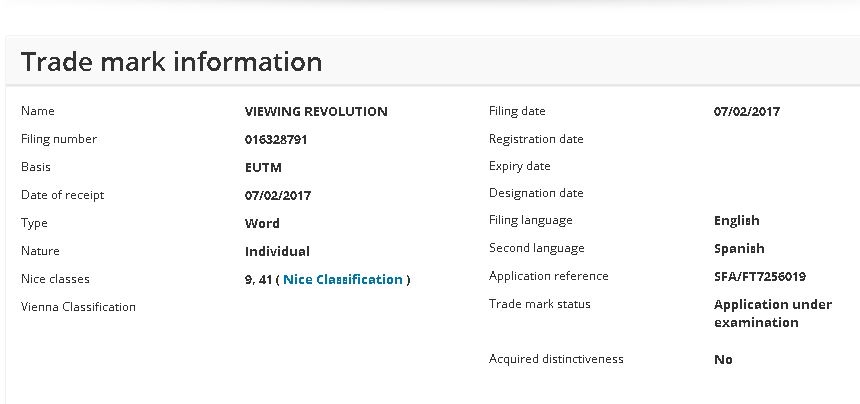Viewport: 860px width, 404px height.
Task: Click the filing language value English
Action: click(737, 221)
